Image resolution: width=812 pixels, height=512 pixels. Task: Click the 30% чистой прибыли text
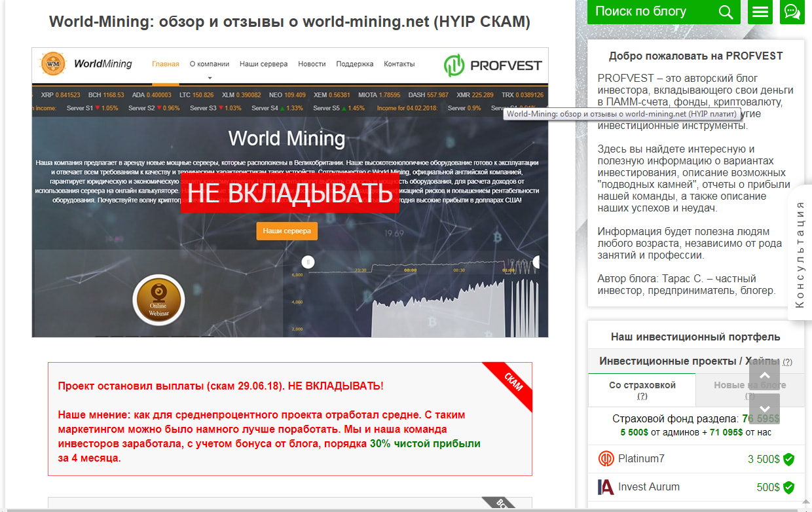point(425,444)
